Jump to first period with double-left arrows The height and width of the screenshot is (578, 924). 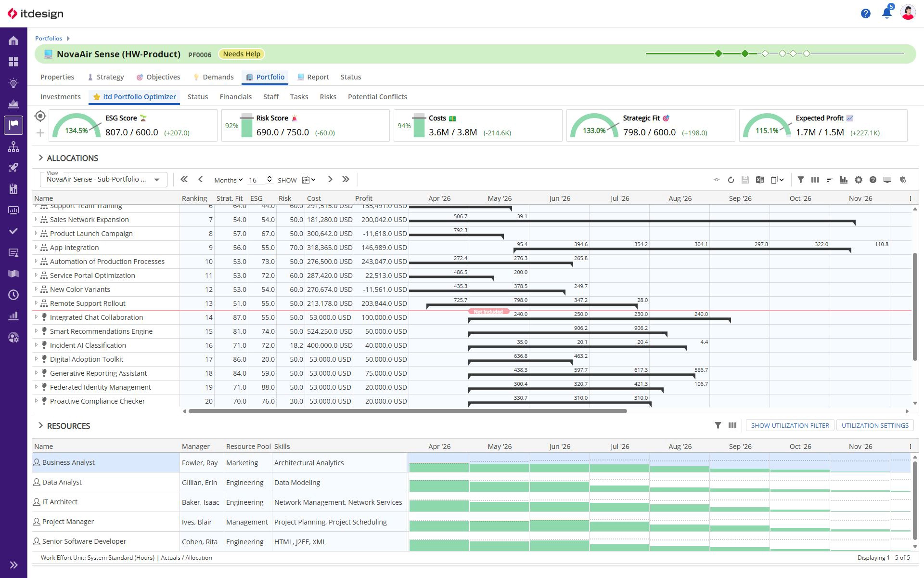(x=184, y=179)
